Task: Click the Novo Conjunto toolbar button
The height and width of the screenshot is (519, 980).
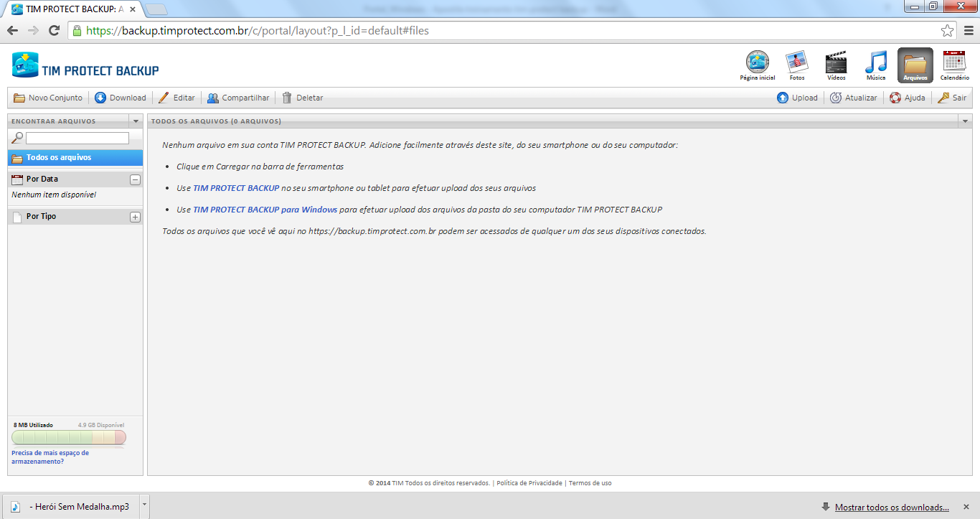Action: (x=48, y=98)
